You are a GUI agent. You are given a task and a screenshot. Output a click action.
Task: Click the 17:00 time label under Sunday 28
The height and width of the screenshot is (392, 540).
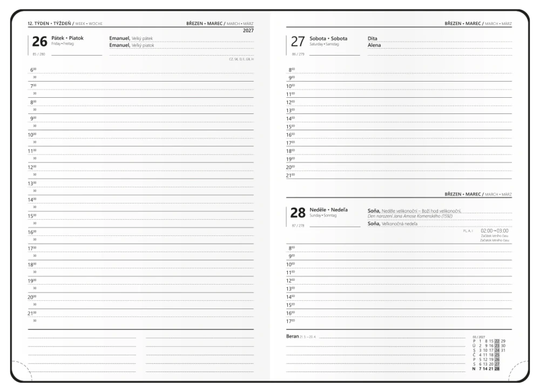coord(291,321)
